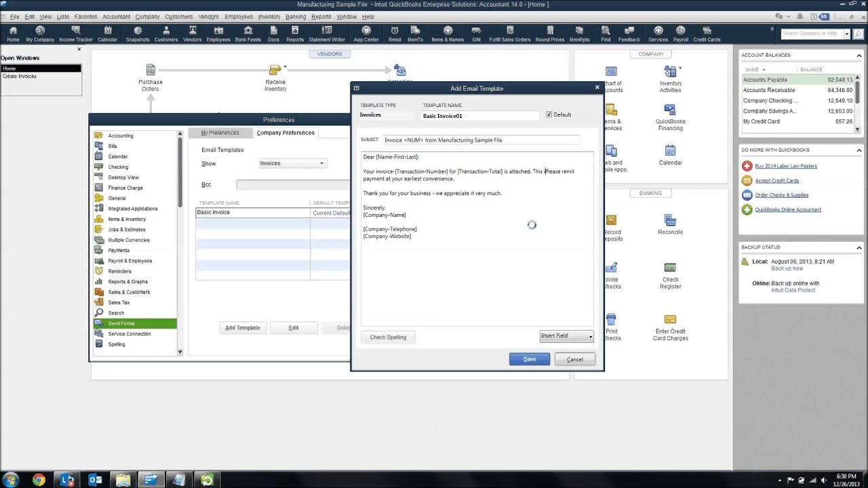Click Template Name field Basic Invoice01
The height and width of the screenshot is (488, 868).
coord(481,116)
